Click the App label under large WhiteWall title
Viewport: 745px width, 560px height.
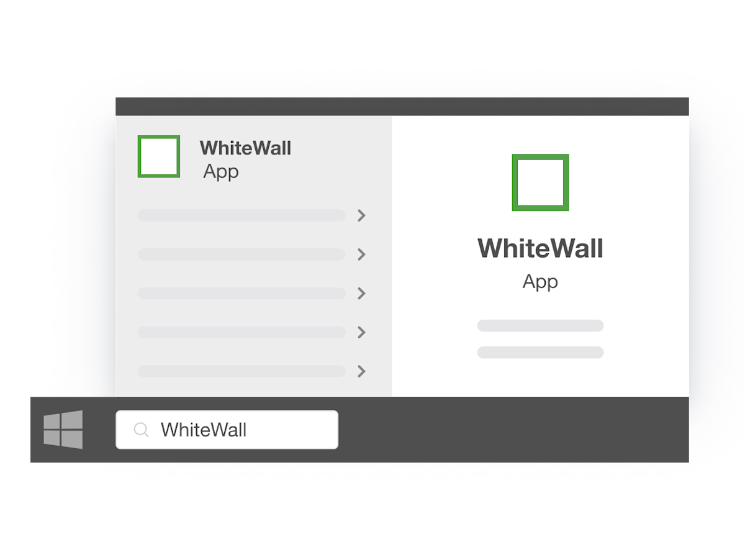point(540,282)
